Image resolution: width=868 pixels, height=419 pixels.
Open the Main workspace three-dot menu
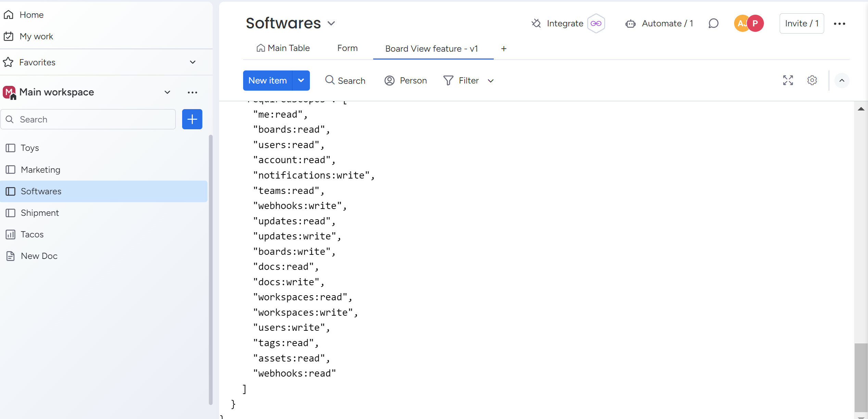[192, 92]
